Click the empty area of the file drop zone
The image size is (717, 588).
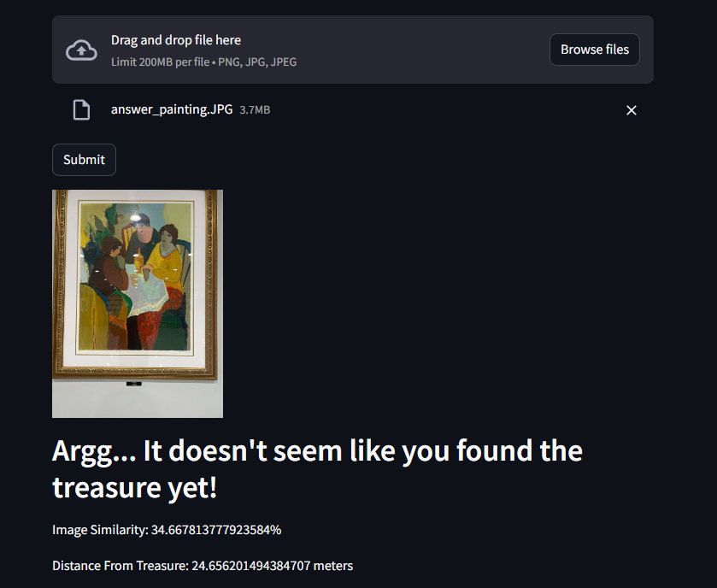click(412, 50)
